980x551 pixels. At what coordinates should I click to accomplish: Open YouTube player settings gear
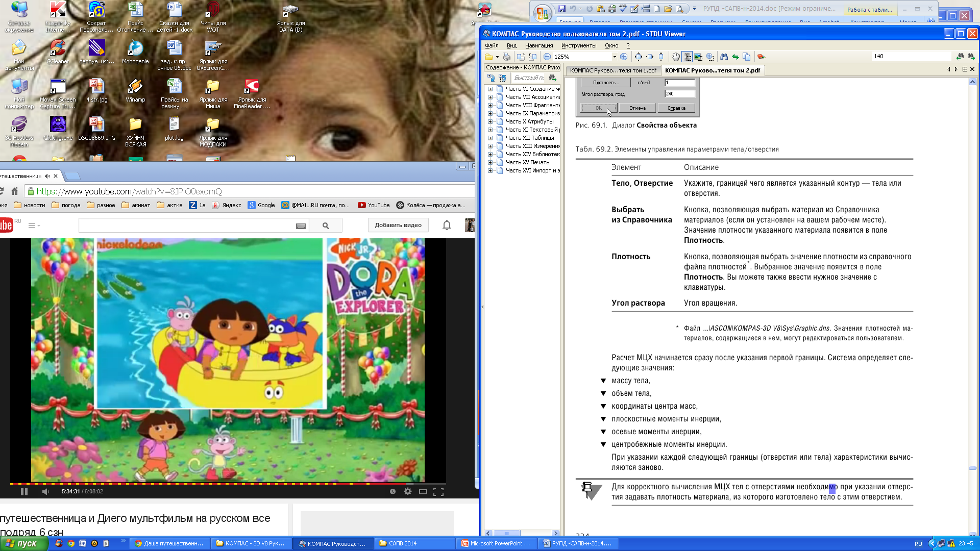[407, 491]
